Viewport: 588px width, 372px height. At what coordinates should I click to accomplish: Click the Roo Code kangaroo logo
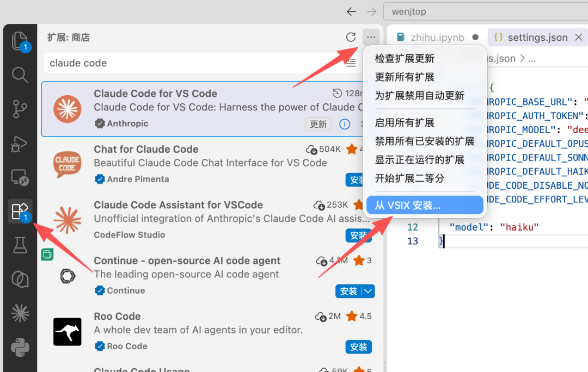pyautogui.click(x=67, y=332)
